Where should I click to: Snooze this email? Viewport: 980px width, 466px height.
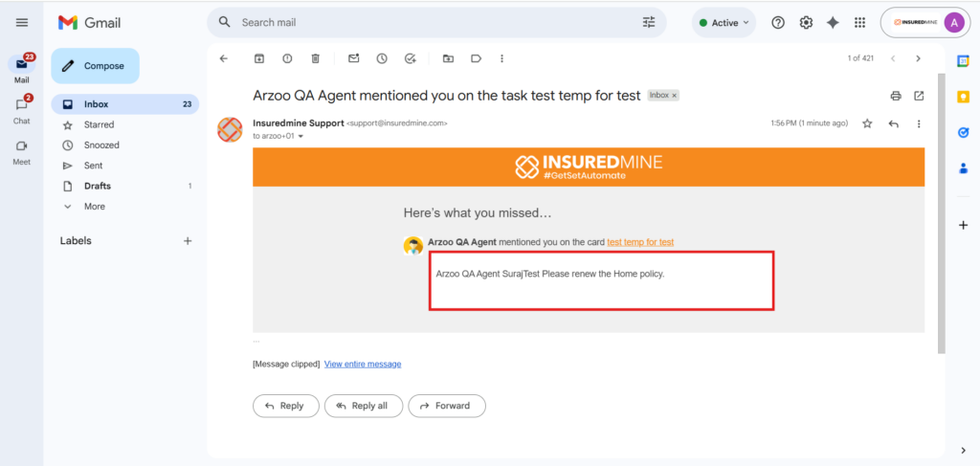382,58
